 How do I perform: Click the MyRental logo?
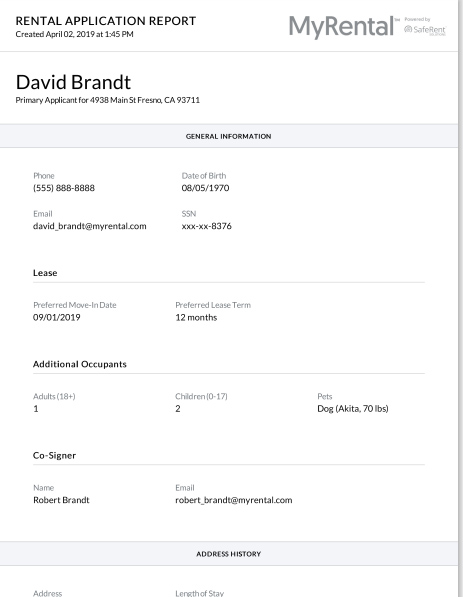[x=342, y=27]
